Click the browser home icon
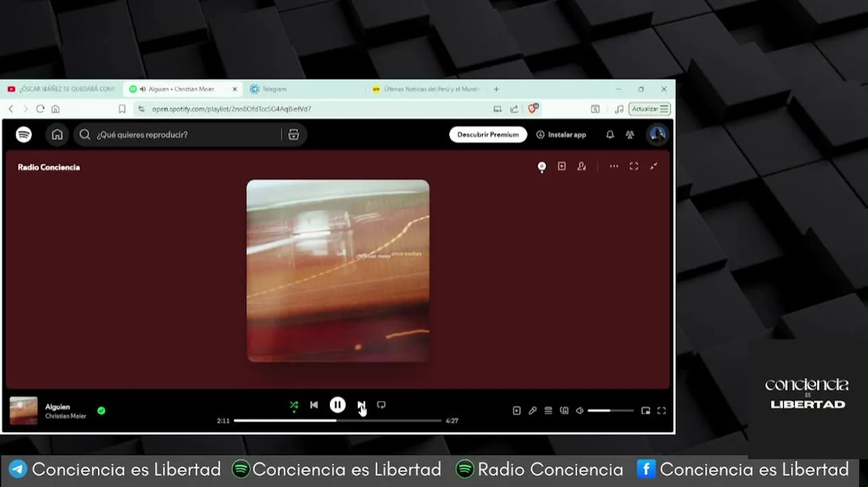 55,109
